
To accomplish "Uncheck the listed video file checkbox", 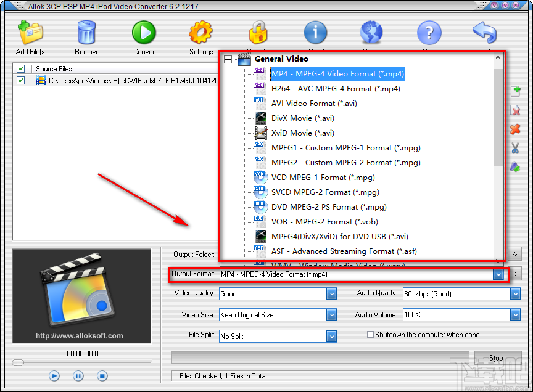I will (20, 80).
